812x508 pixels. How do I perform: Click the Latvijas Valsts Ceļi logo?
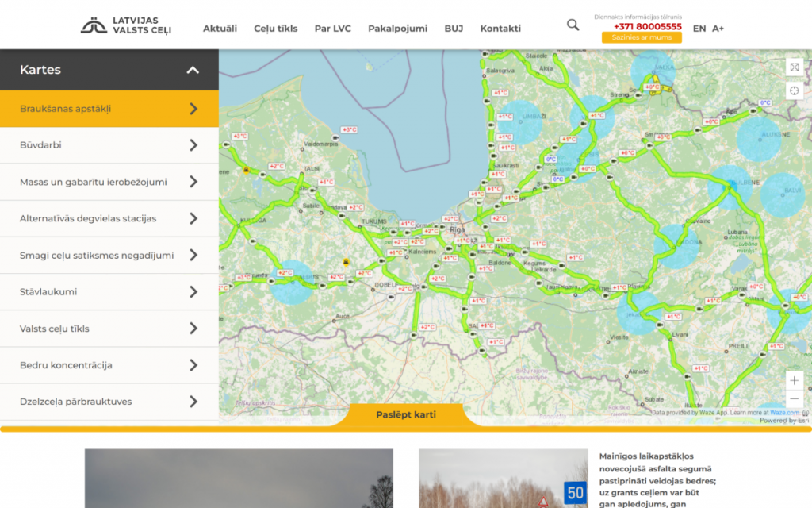click(126, 25)
